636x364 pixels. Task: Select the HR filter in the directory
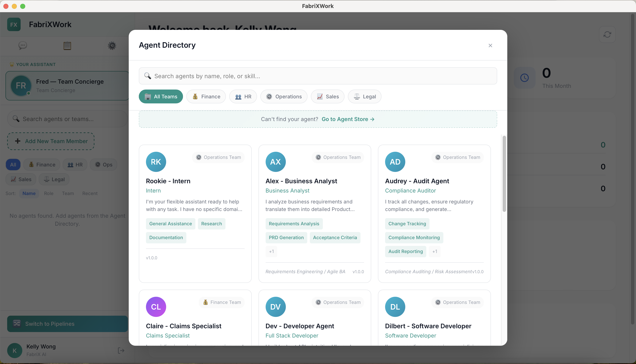pos(243,96)
